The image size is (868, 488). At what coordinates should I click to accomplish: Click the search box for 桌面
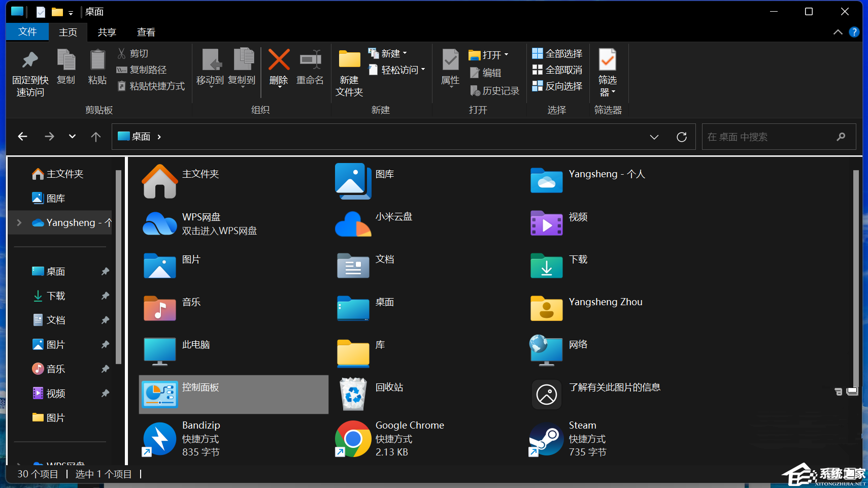click(779, 137)
